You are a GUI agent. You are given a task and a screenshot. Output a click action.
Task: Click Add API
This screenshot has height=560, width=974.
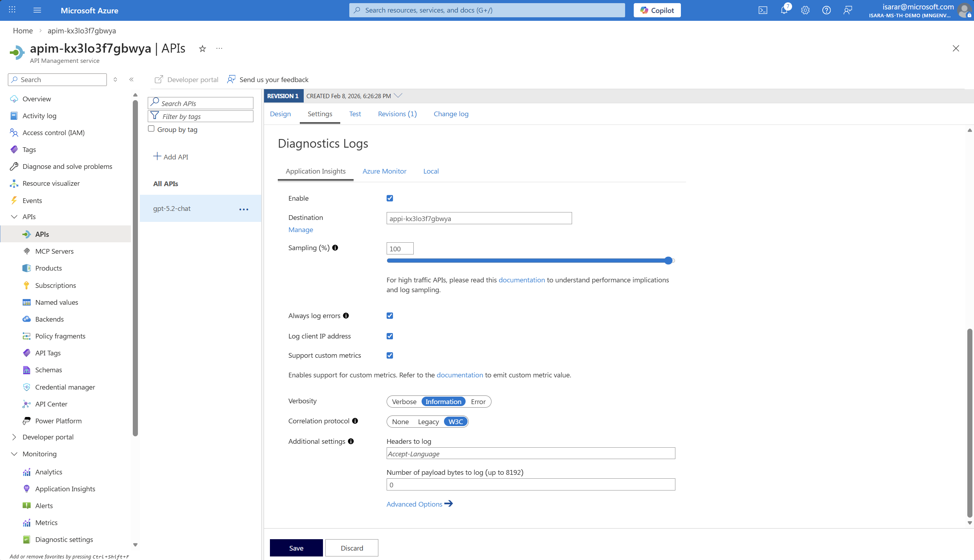(x=171, y=157)
